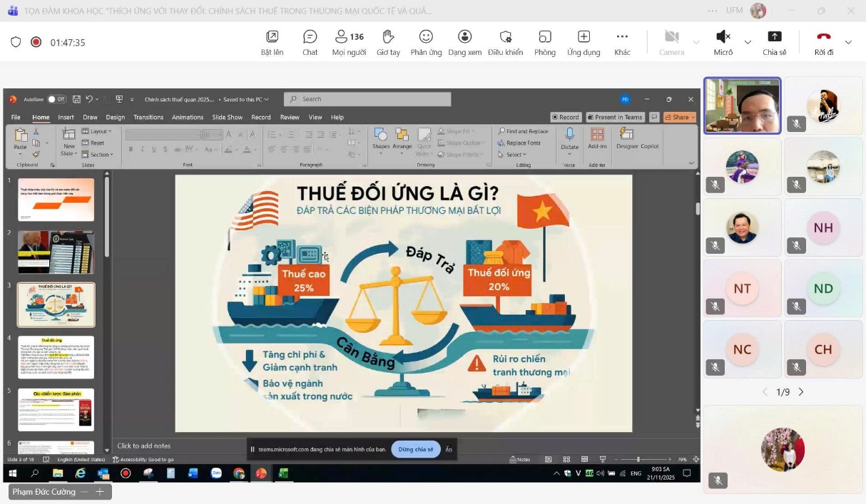Turn on the Camera toggle
866x504 pixels.
click(671, 42)
